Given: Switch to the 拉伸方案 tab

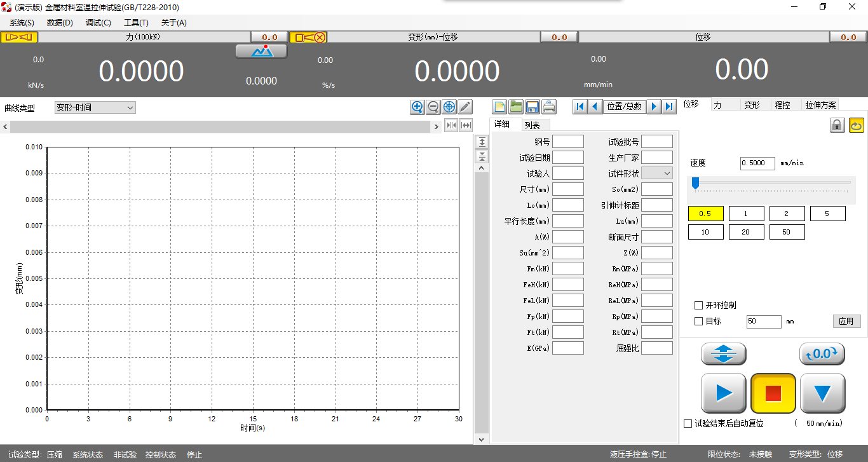Looking at the screenshot, I should tap(820, 105).
